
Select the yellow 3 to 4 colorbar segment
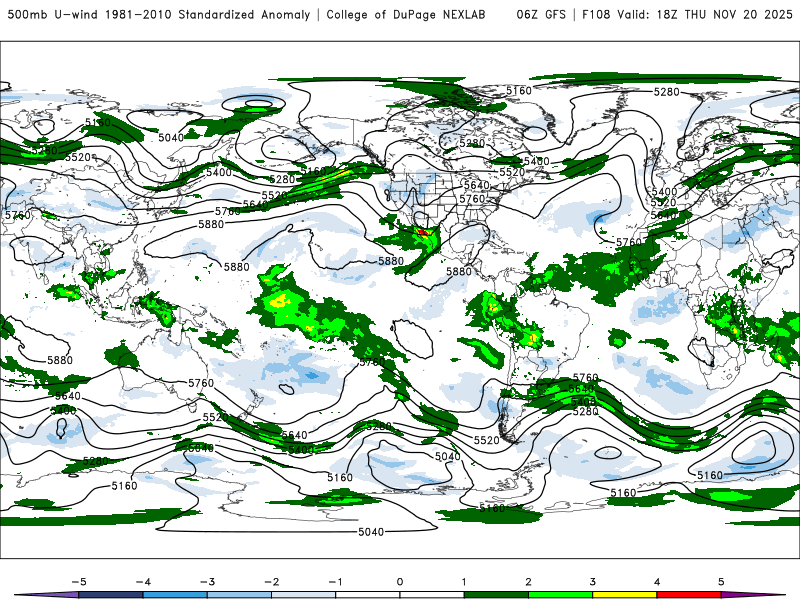pyautogui.click(x=625, y=595)
